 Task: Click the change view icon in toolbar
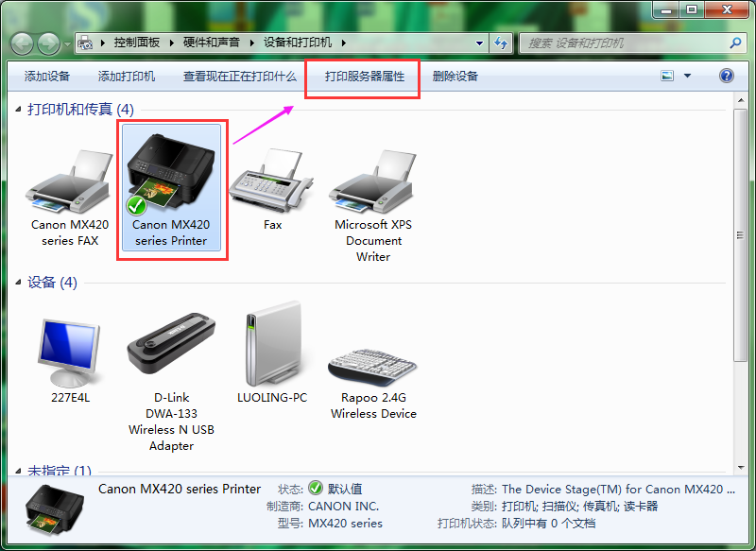tap(667, 76)
